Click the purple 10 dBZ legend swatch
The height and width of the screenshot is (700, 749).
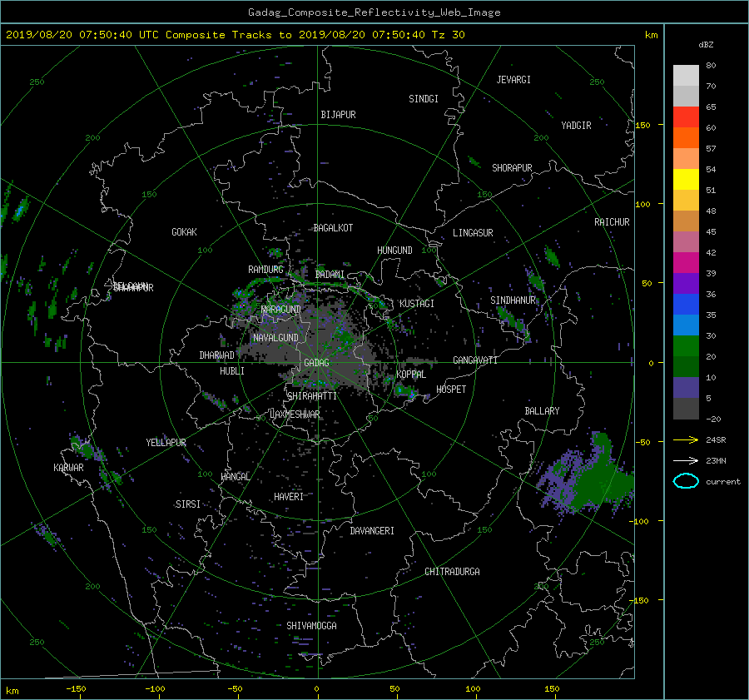click(686, 388)
